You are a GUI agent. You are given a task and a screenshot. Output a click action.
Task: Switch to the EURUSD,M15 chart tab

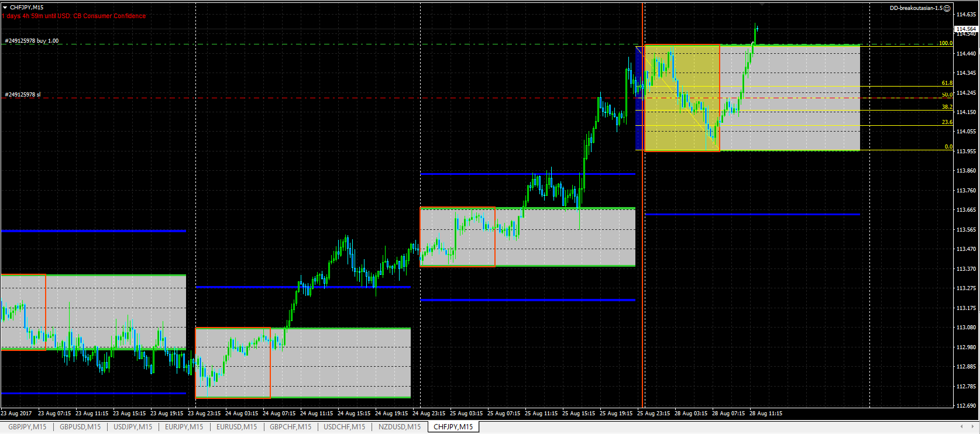click(x=236, y=427)
